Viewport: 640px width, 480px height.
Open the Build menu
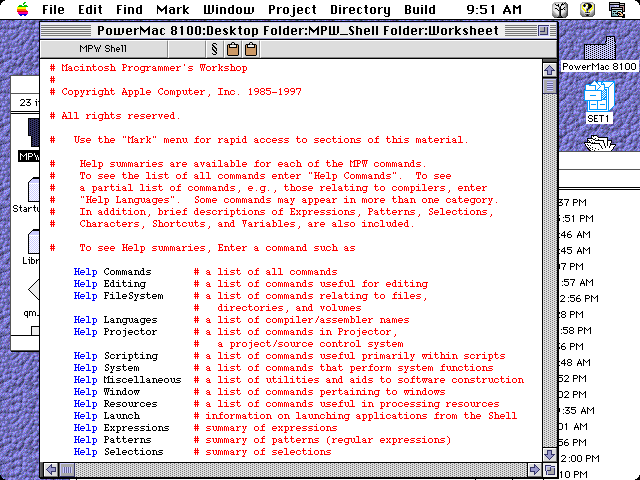point(420,9)
